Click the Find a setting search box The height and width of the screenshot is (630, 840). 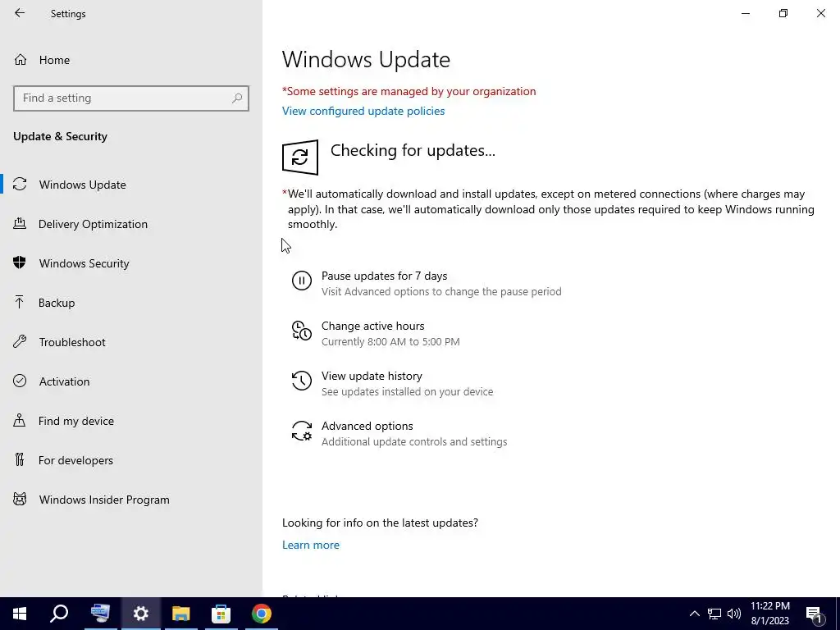[x=131, y=98]
